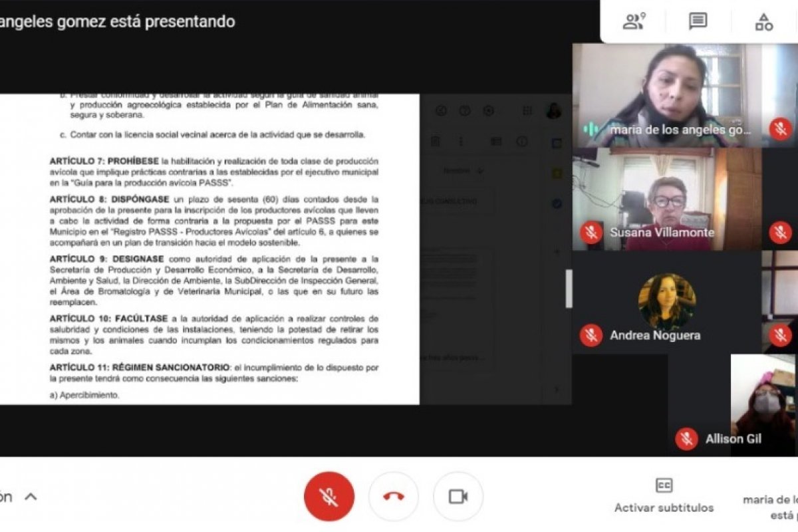Open the activities shapes icon
Screen dimensions: 798x532
pyautogui.click(x=763, y=22)
